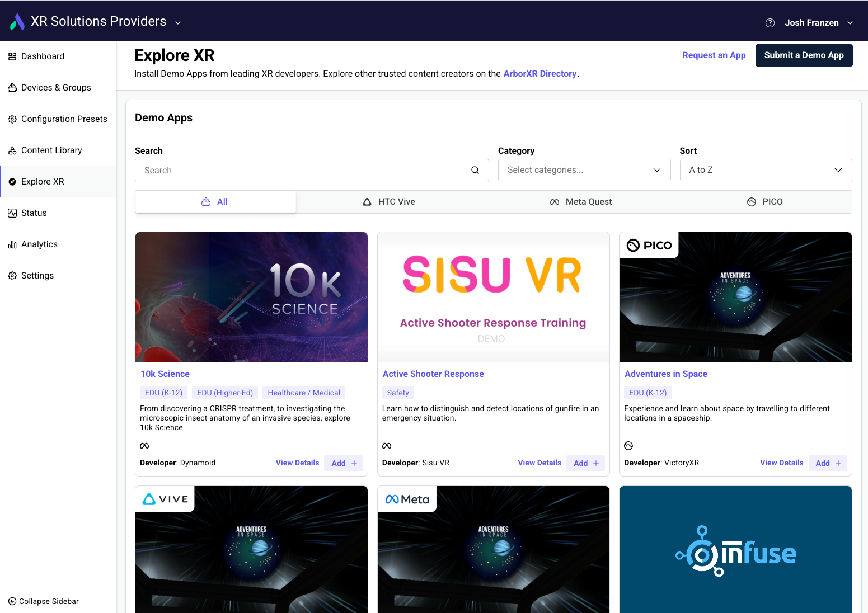Viewport: 868px width, 613px height.
Task: Select the All platforms tab
Action: pyautogui.click(x=215, y=202)
